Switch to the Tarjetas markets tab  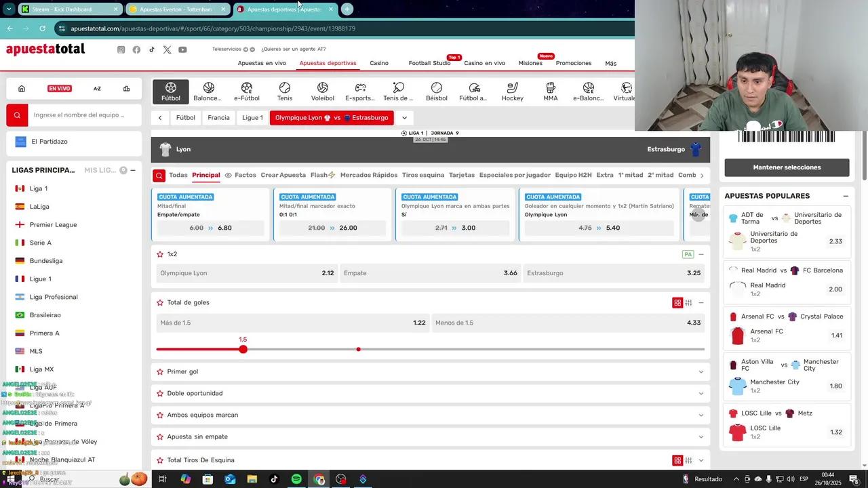click(x=462, y=175)
